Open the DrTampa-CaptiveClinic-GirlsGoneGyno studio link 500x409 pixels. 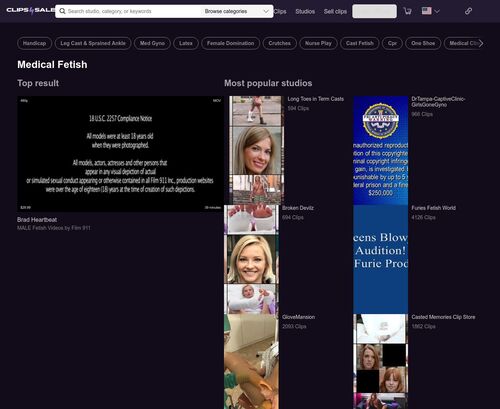(438, 102)
